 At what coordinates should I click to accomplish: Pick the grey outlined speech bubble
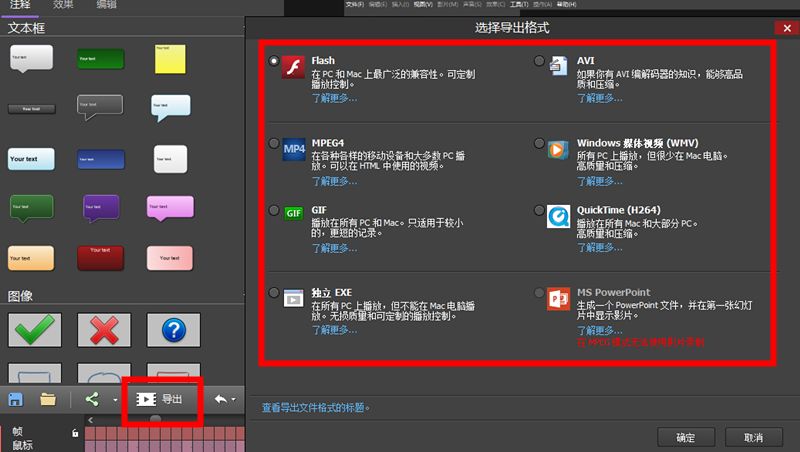[x=99, y=107]
